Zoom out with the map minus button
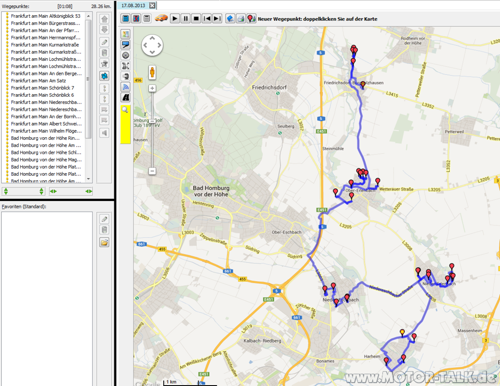Image resolution: width=500 pixels, height=386 pixels. tap(152, 171)
